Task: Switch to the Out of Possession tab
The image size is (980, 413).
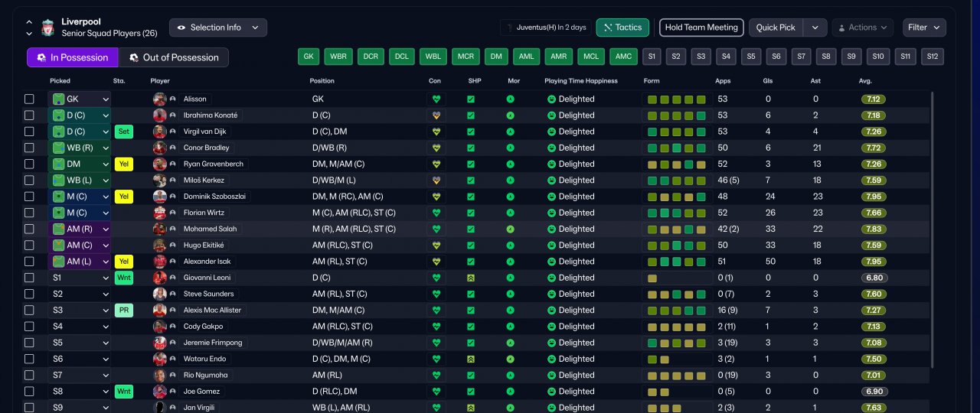Action: [x=174, y=57]
